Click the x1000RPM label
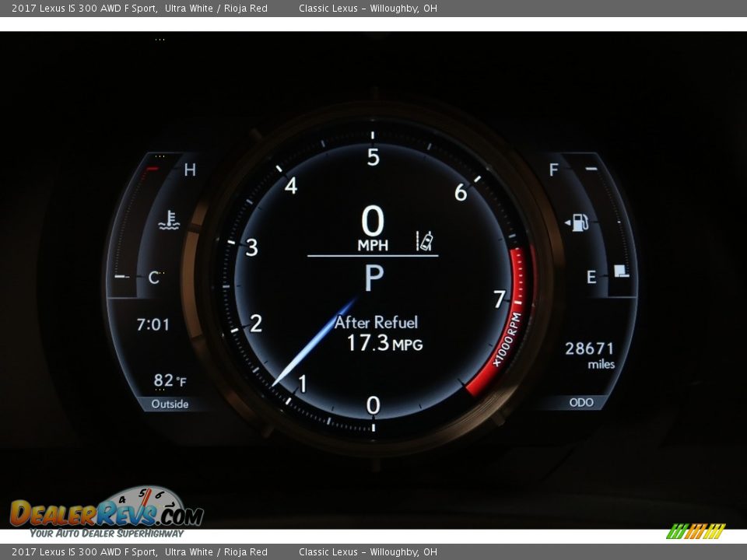 507,339
